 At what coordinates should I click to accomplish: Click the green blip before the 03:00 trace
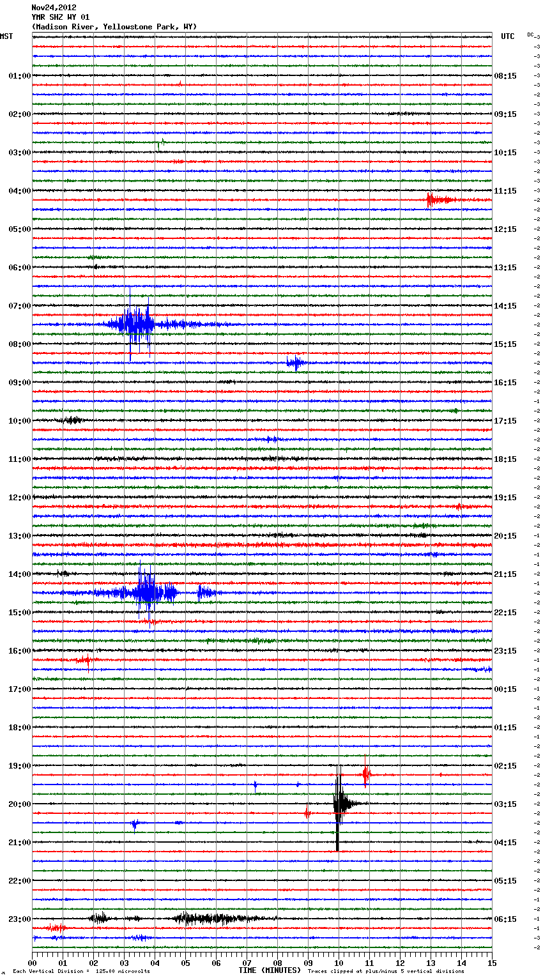160,144
